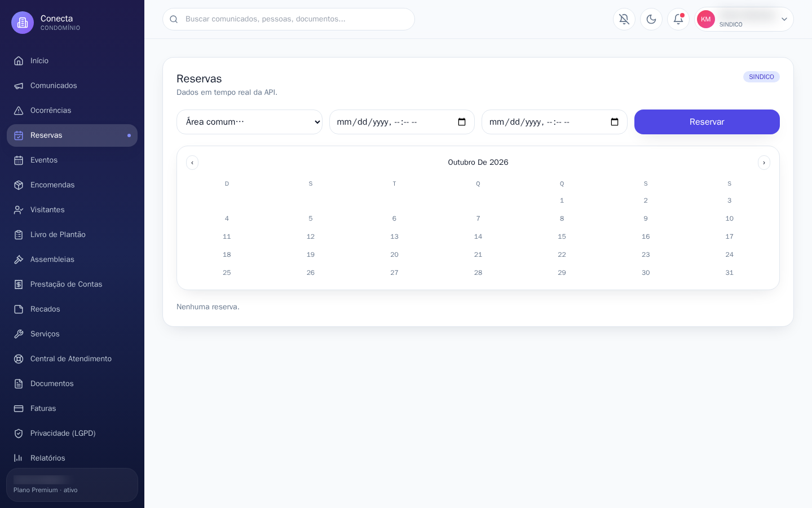Click the Encomendas package icon
Image resolution: width=812 pixels, height=508 pixels.
19,185
